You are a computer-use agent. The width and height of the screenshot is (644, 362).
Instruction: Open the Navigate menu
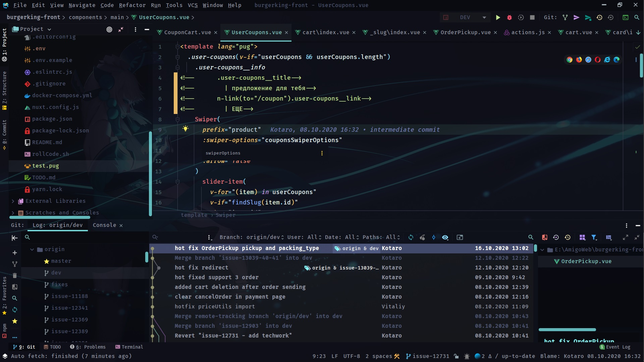coord(82,5)
